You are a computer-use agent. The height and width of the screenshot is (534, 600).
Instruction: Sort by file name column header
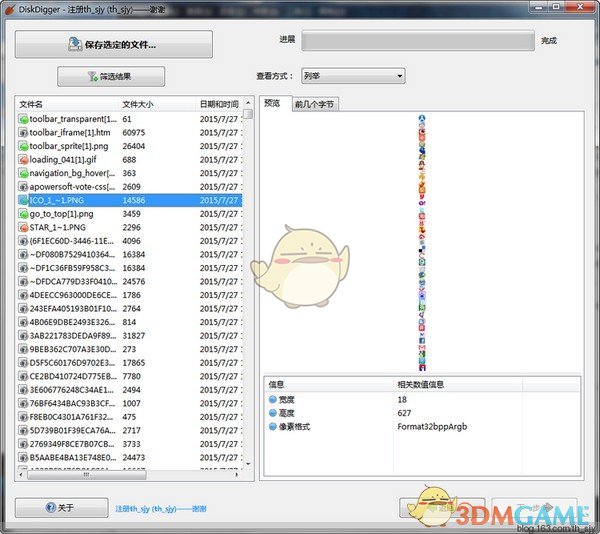point(67,104)
